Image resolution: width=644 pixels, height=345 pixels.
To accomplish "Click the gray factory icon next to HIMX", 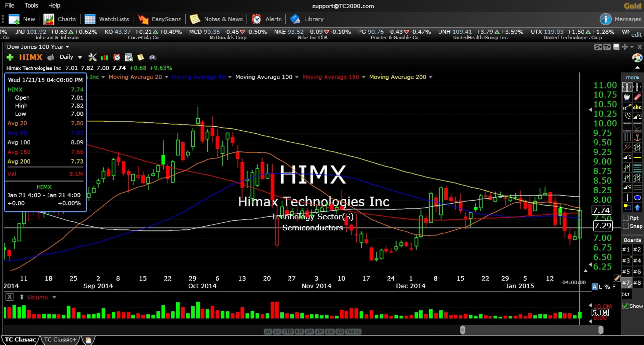I will [x=51, y=57].
